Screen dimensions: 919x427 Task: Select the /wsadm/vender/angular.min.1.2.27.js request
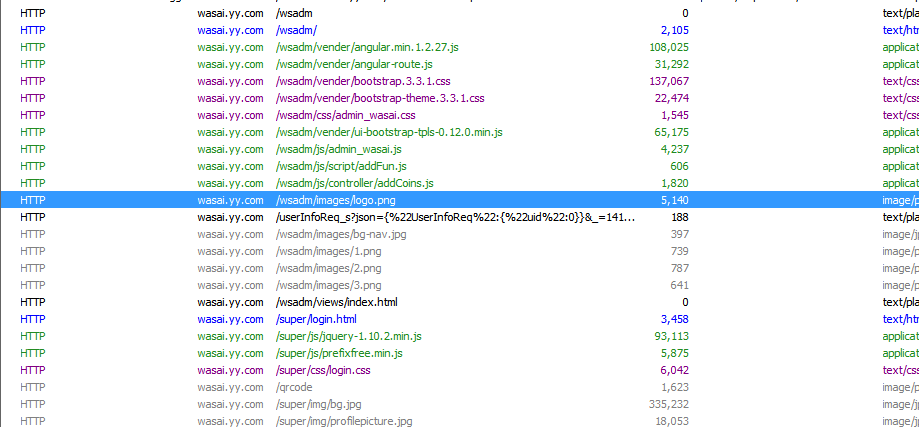pyautogui.click(x=460, y=47)
